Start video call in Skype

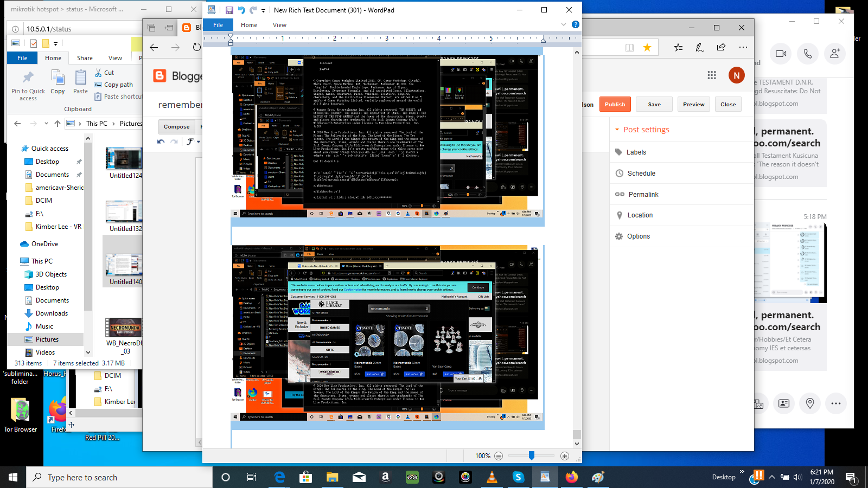781,54
